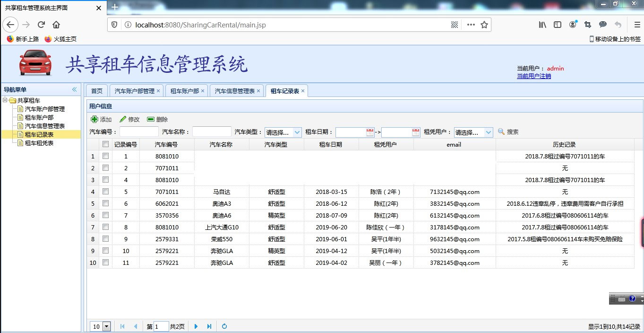Screen dimensions: 644x333
Task: Click inside the 汽车名称 search input field
Action: click(x=211, y=131)
